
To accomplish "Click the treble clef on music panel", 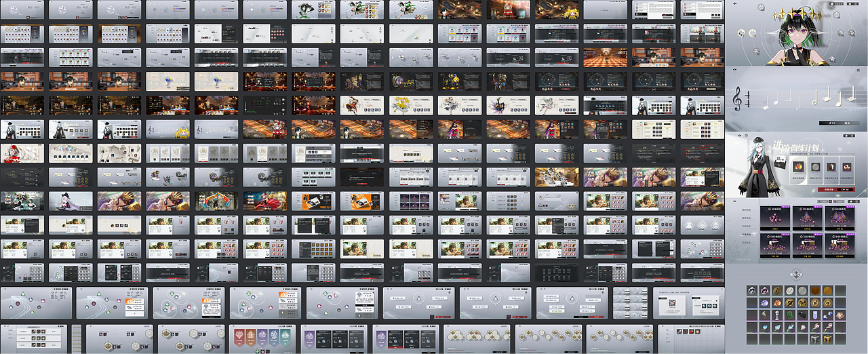I will [738, 99].
